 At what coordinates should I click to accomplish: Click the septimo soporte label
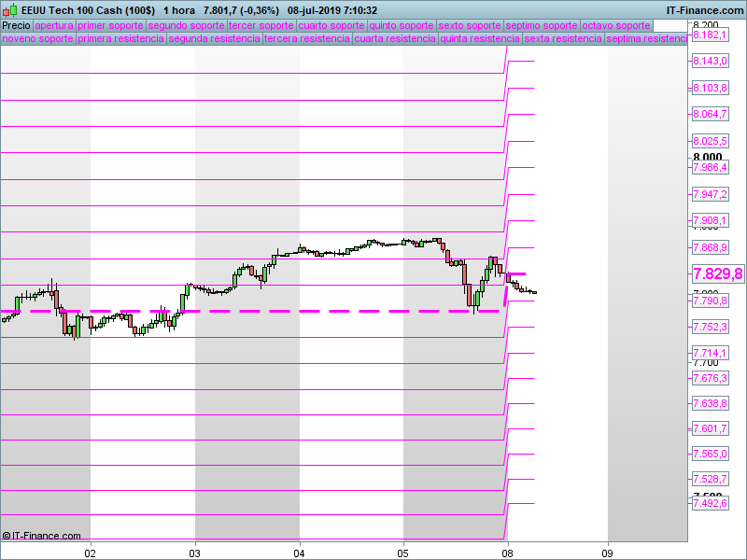pyautogui.click(x=542, y=26)
